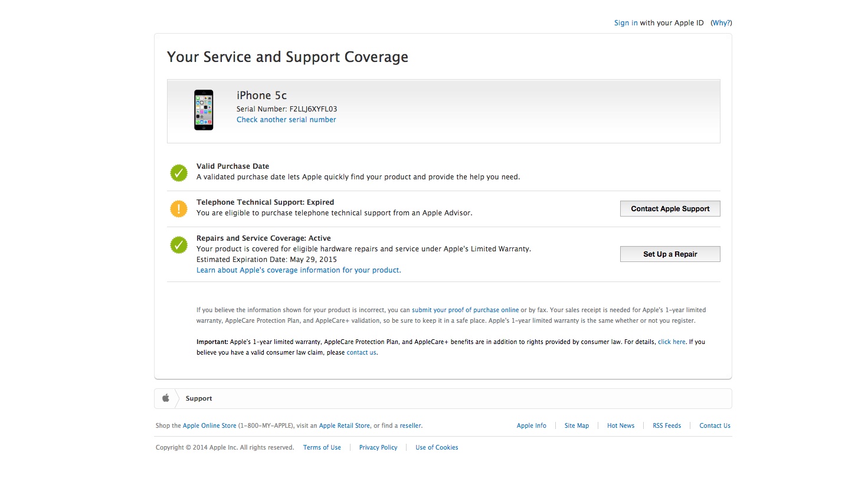This screenshot has height=488, width=868.
Task: Visit the Apple Online Store link
Action: (x=209, y=425)
